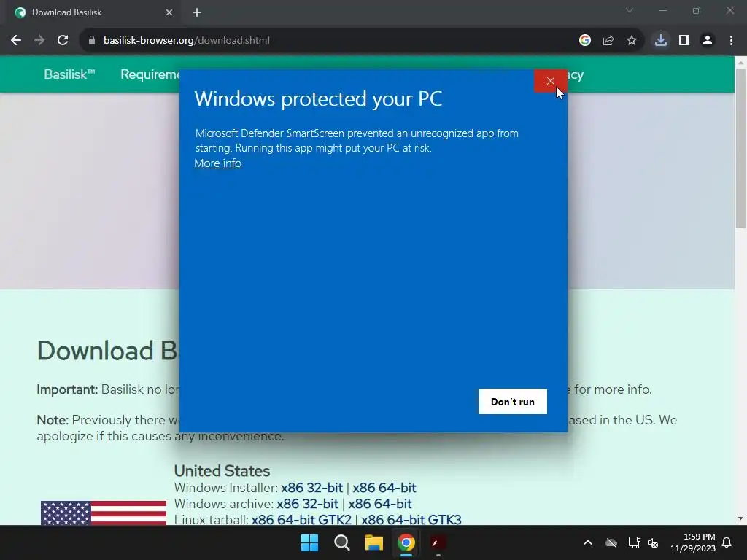Select the United States heading text
This screenshot has width=747, height=560.
[222, 470]
